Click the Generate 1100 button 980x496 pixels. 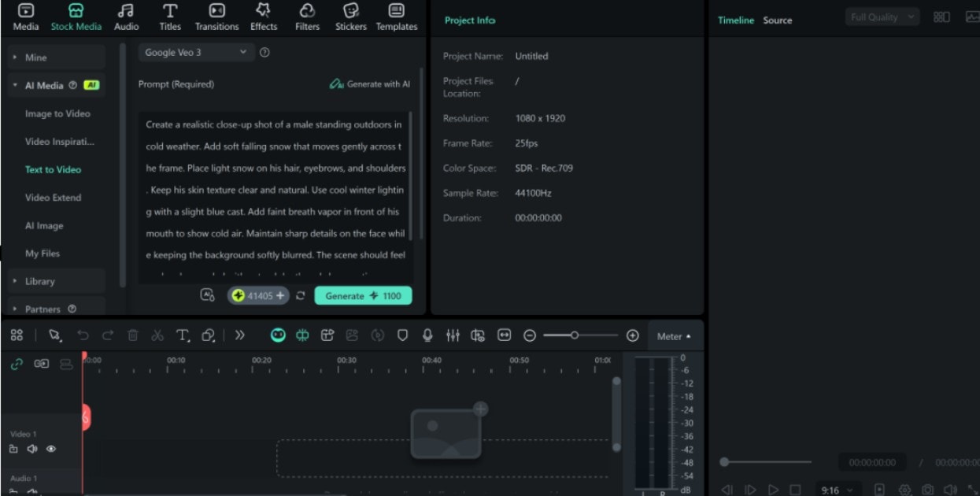point(363,296)
